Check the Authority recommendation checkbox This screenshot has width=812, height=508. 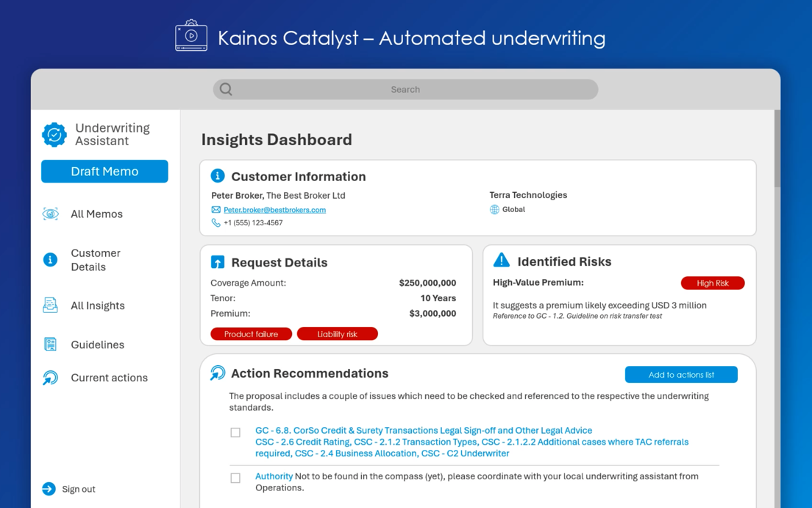[235, 478]
